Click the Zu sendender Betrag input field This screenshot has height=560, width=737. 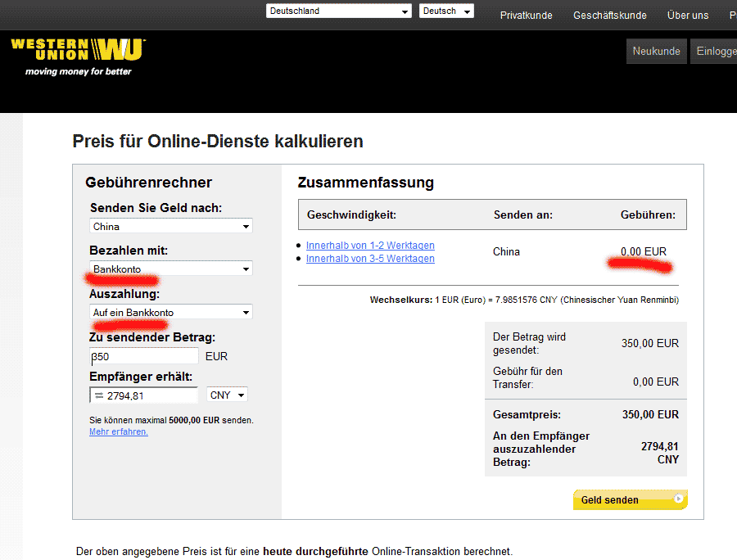[144, 356]
